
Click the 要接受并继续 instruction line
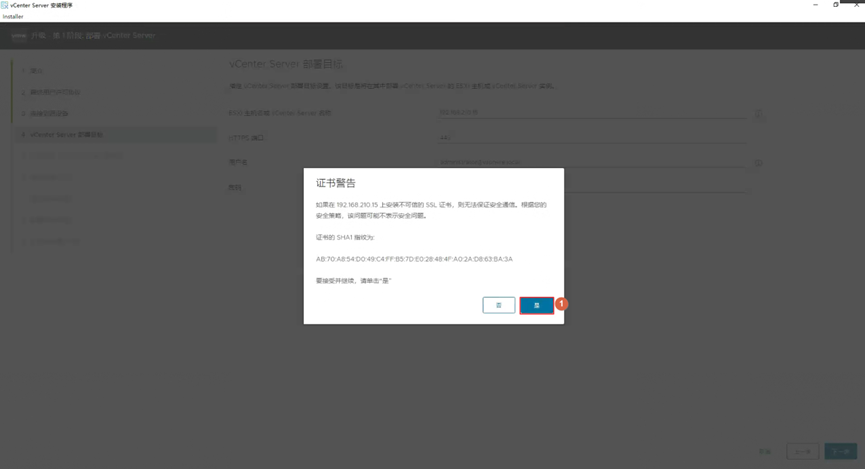click(x=353, y=281)
